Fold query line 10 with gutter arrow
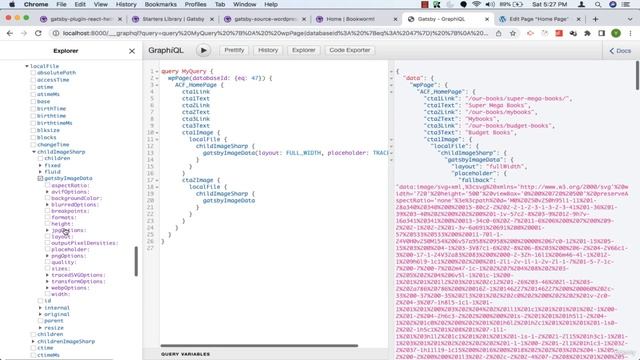The height and width of the screenshot is (360, 640). [x=158, y=133]
